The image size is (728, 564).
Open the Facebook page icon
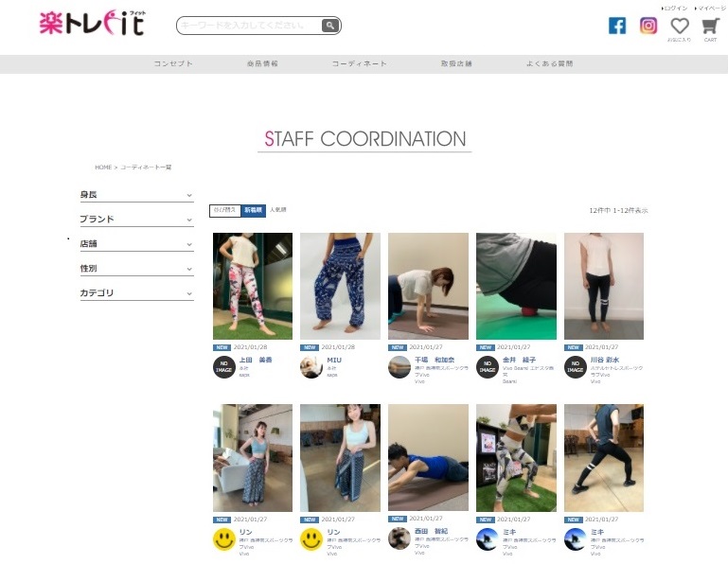(x=617, y=26)
